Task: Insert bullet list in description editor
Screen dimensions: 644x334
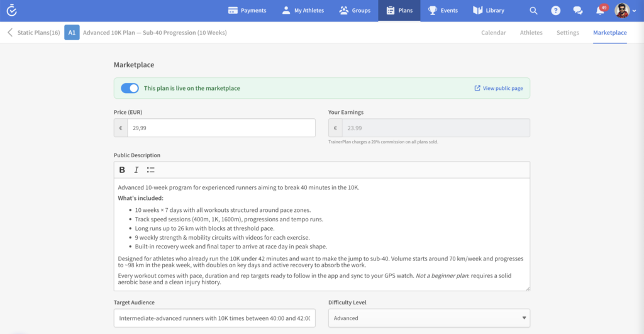Action: click(151, 170)
